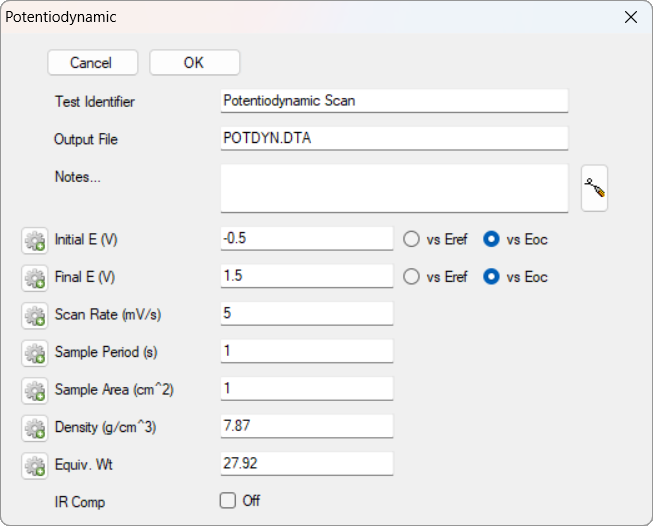This screenshot has width=653, height=526.
Task: Click the gear icon beside Density (g/cm^3)
Action: pyautogui.click(x=35, y=428)
